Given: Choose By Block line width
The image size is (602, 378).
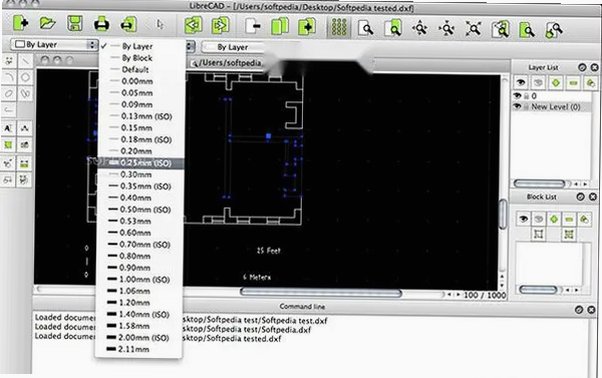Looking at the screenshot, I should point(141,58).
